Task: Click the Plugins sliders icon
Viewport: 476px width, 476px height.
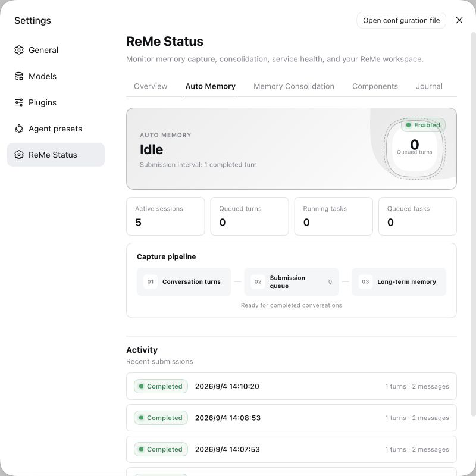Action: click(x=19, y=102)
